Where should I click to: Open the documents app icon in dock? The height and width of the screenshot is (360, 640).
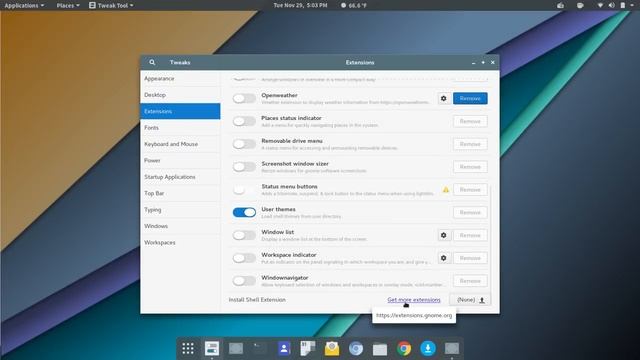click(x=308, y=348)
